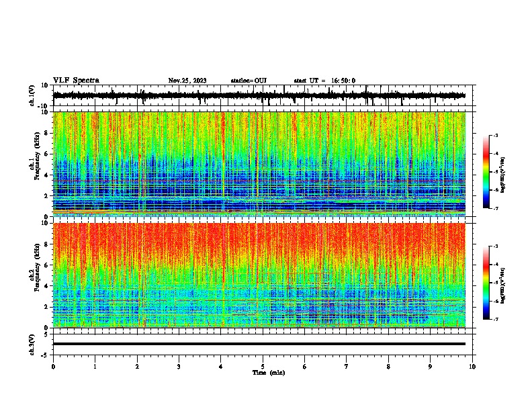Screen dimensions: 532x411
Task: Click the "7" minute tick on time axis
Action: 347,367
